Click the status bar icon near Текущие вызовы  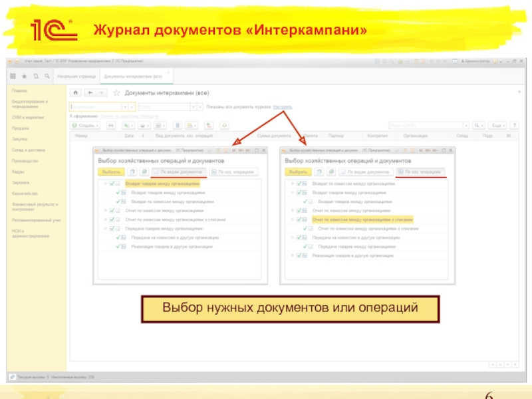click(12, 377)
